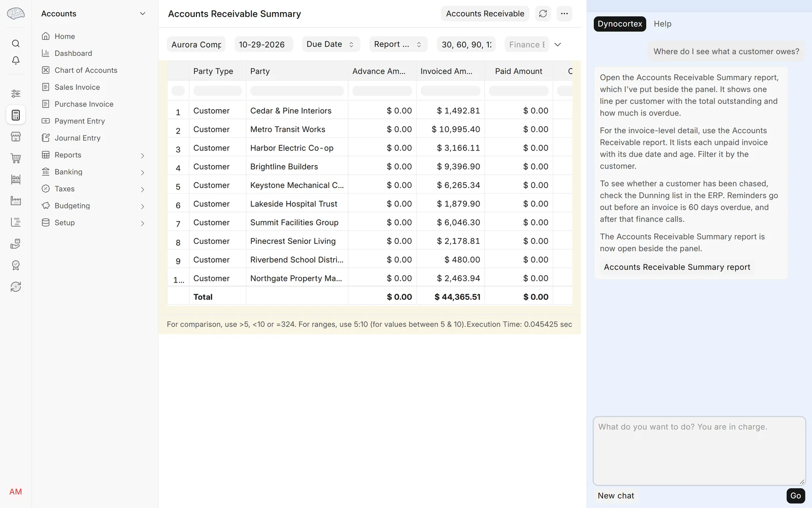Select the Dynocortex tab
The width and height of the screenshot is (812, 508).
pyautogui.click(x=620, y=24)
